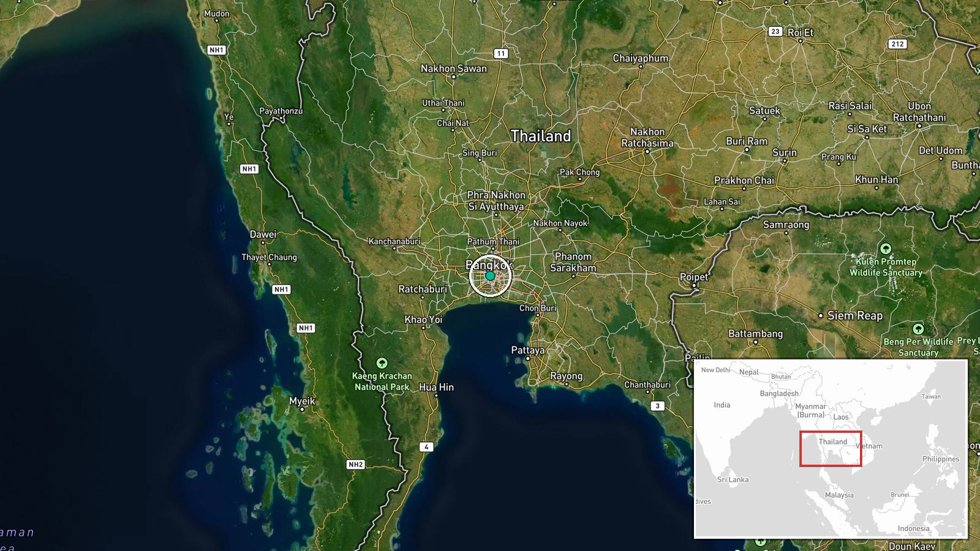This screenshot has width=980, height=551.
Task: Click the Payathonzu label
Action: point(281,111)
